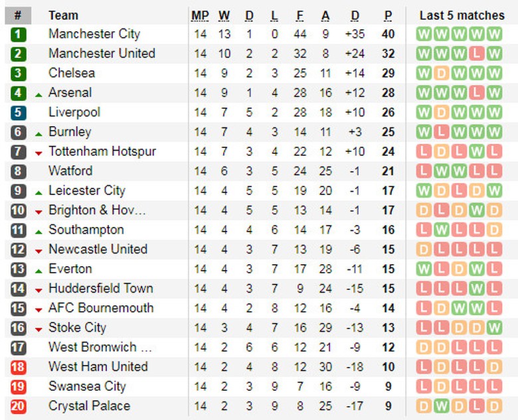Viewport: 518px width, 420px height.
Task: Open the Swansea City team link
Action: [87, 387]
